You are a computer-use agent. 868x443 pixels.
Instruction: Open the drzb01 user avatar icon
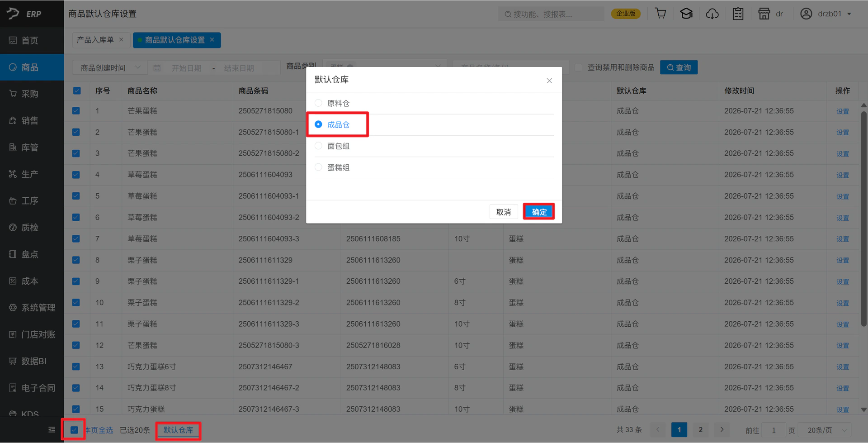806,14
